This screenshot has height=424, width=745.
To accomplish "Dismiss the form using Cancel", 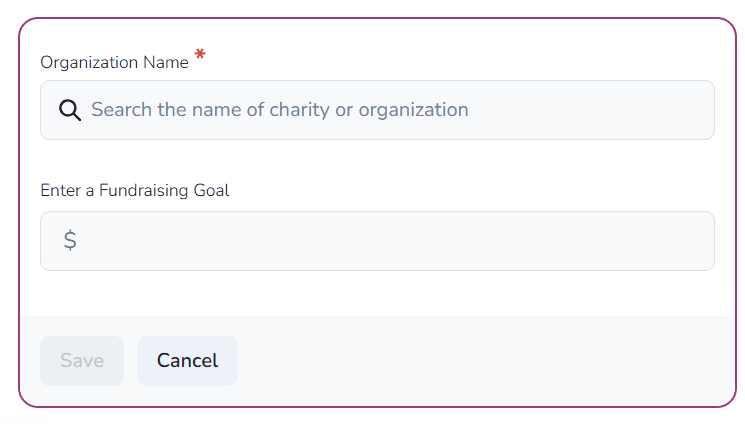I will tap(187, 361).
